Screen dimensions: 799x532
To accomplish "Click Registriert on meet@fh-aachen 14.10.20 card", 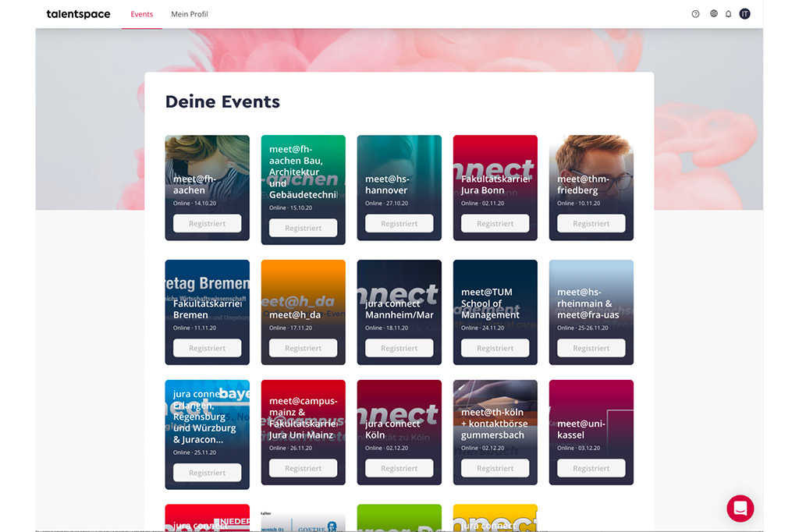I will coord(207,223).
